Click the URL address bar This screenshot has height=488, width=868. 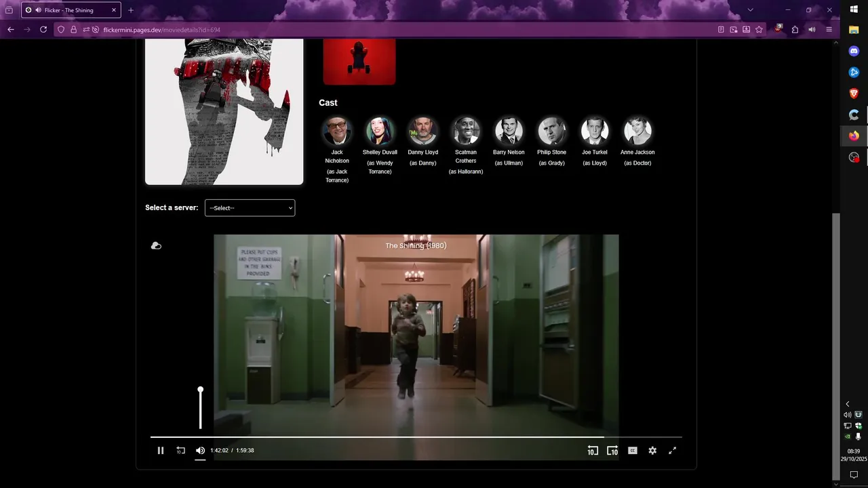point(407,30)
